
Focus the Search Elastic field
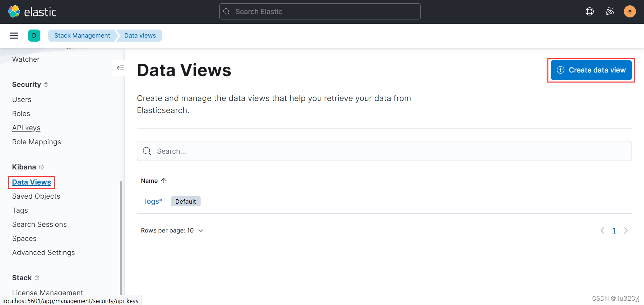pos(320,12)
